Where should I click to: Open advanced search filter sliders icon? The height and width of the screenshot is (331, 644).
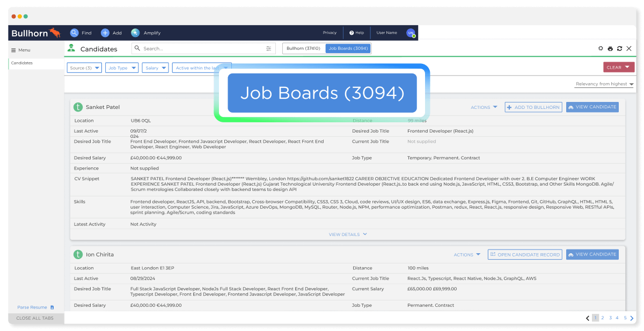pyautogui.click(x=268, y=48)
